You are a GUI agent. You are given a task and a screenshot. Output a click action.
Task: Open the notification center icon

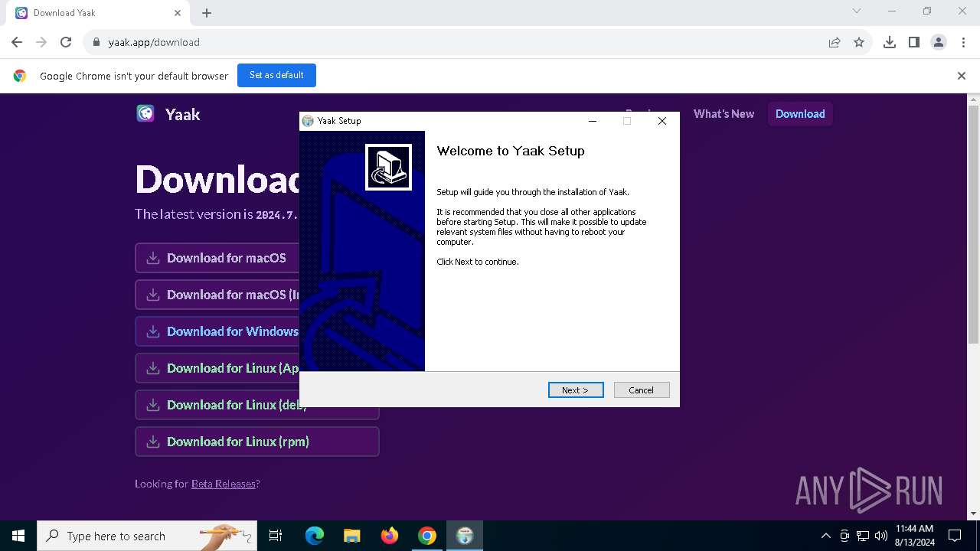(x=955, y=536)
